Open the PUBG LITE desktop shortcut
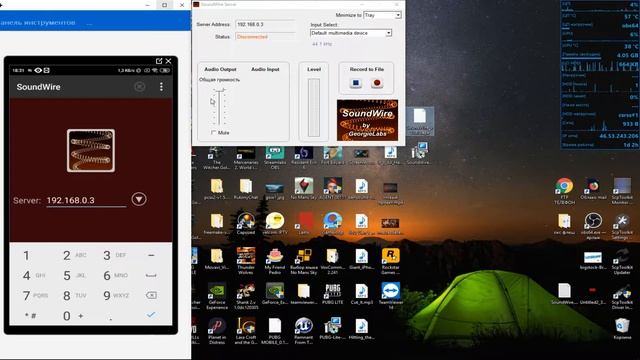 pyautogui.click(x=333, y=294)
